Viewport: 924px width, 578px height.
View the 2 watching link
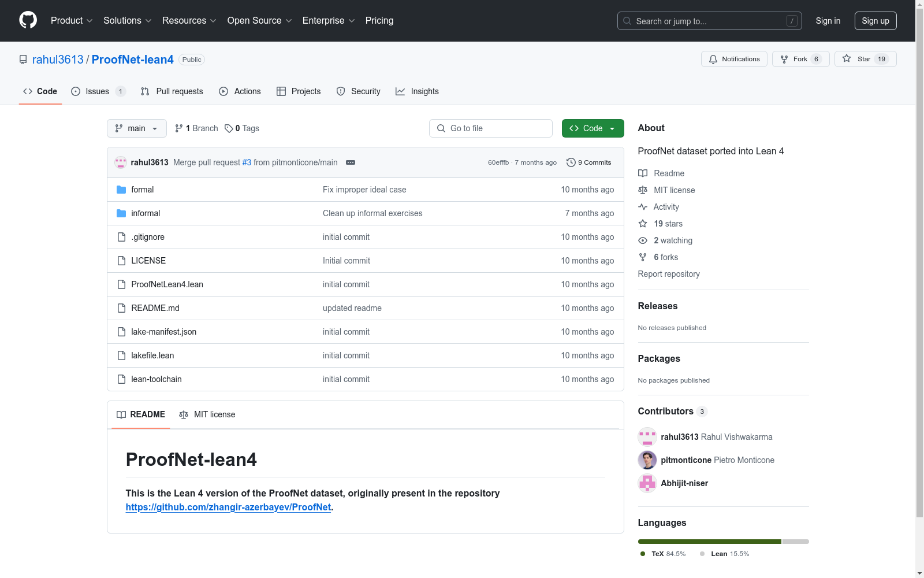point(665,240)
